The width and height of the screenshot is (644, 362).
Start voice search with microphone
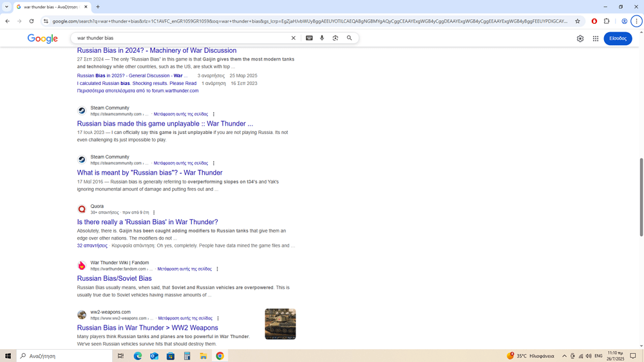[322, 38]
